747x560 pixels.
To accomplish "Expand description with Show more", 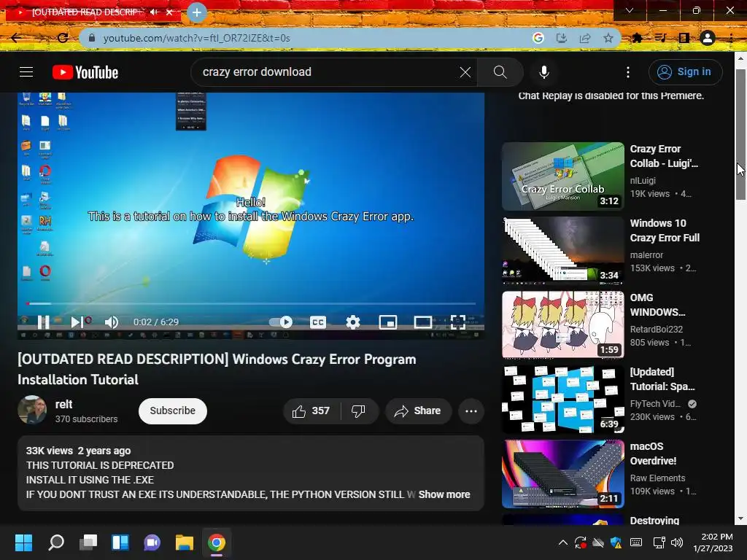I will tap(444, 495).
